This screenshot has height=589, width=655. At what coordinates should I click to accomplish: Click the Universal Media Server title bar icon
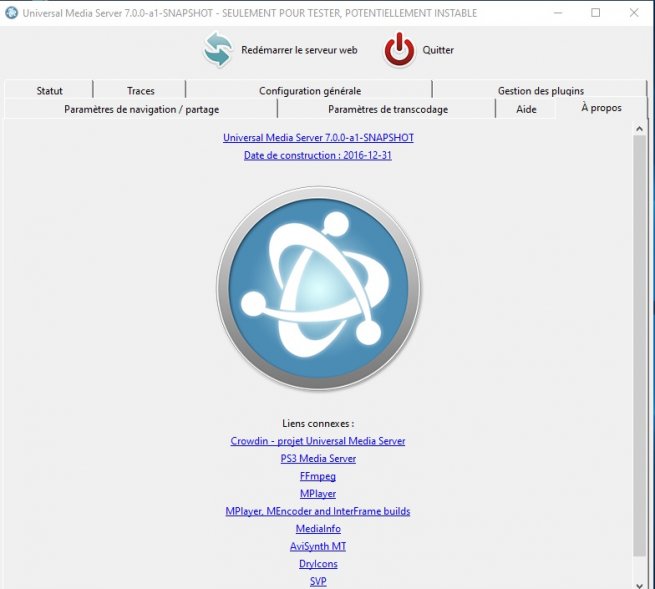[12, 13]
